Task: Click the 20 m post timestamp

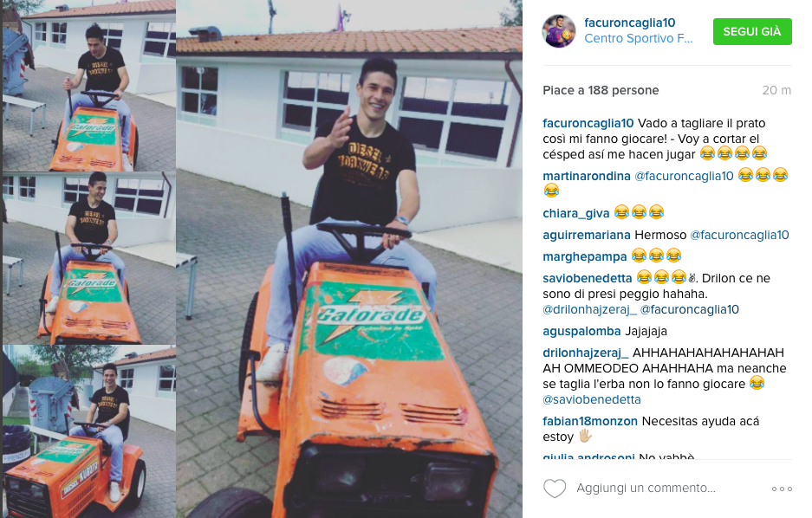Action: pyautogui.click(x=776, y=90)
